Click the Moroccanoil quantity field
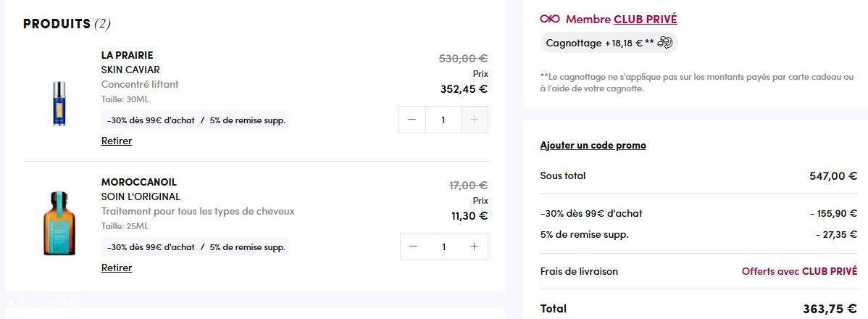Viewport: 868px width, 319px height. pyautogui.click(x=444, y=246)
